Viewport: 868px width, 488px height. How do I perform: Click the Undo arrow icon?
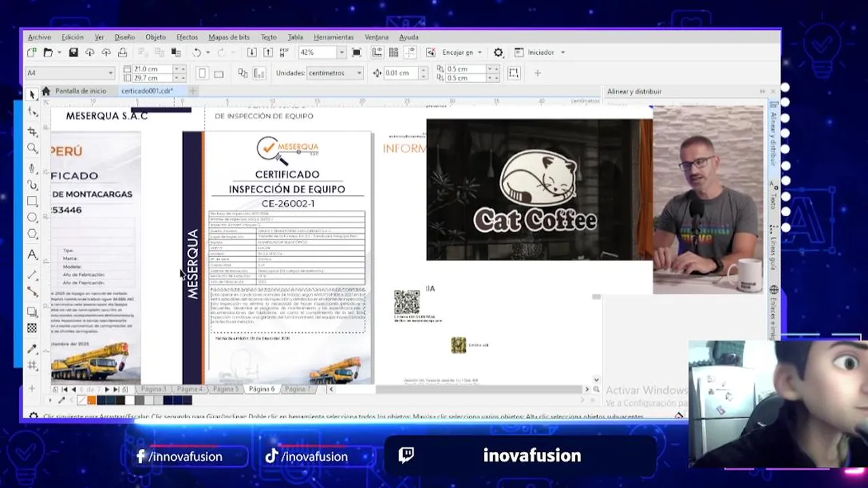click(196, 52)
